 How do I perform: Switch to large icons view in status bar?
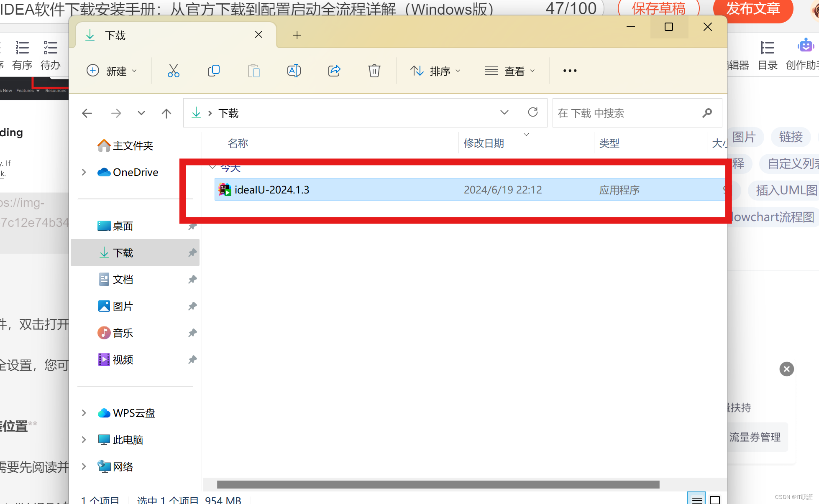click(715, 499)
